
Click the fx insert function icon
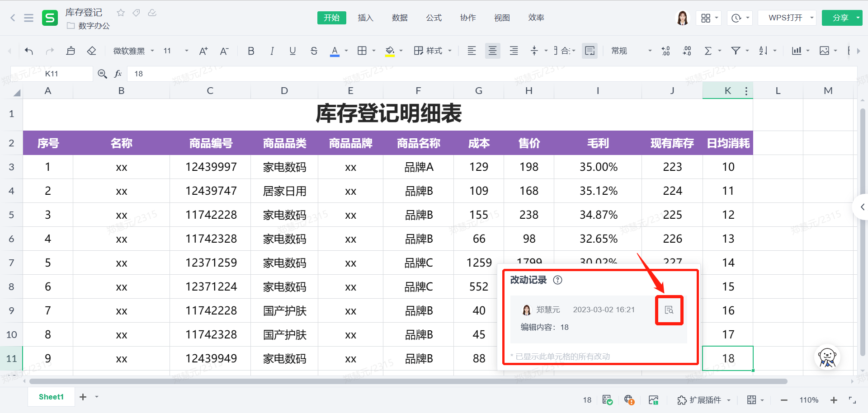pyautogui.click(x=118, y=74)
